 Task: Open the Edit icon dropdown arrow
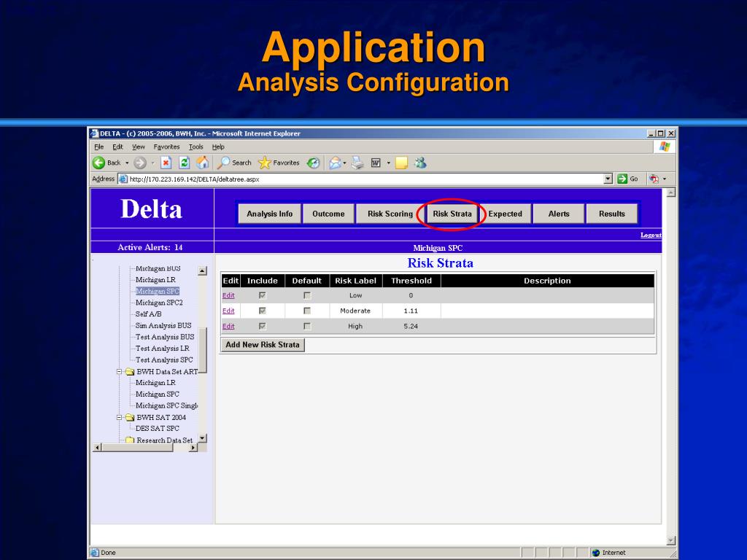point(388,163)
